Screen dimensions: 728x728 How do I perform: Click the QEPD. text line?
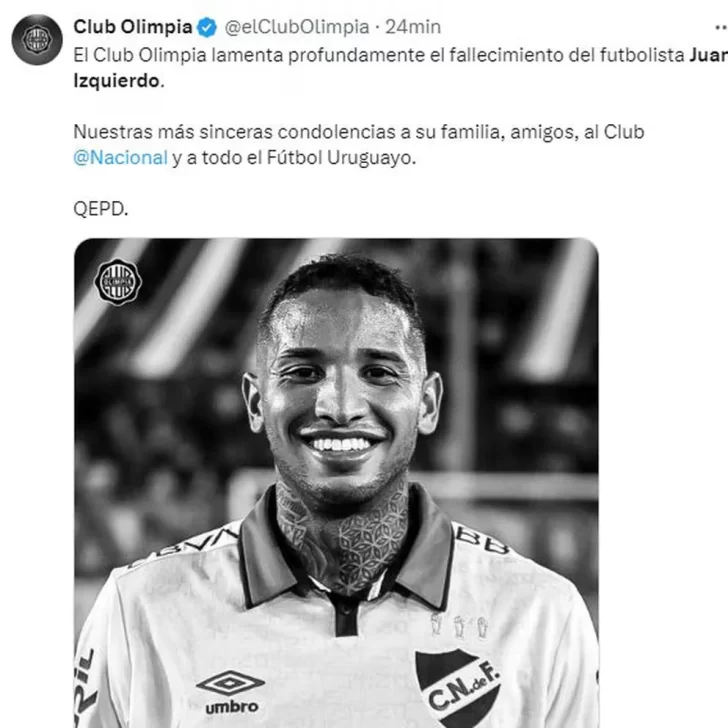click(101, 209)
